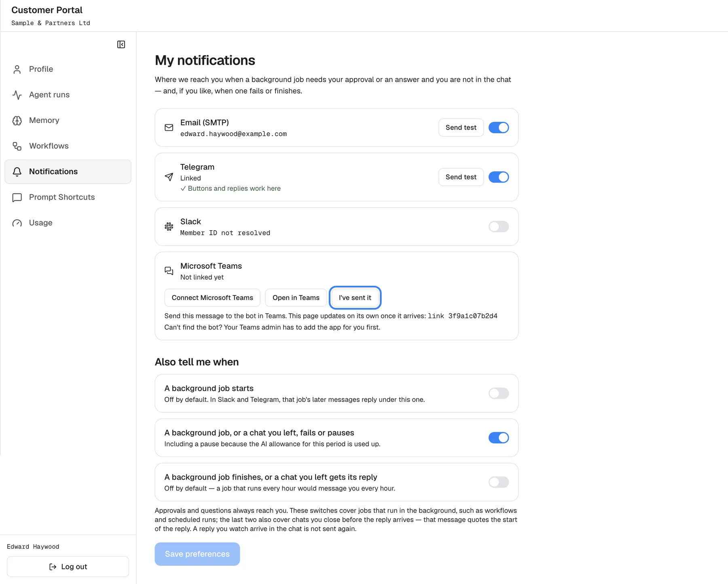The image size is (728, 584).
Task: Open Prompt Shortcuts page
Action: click(68, 197)
